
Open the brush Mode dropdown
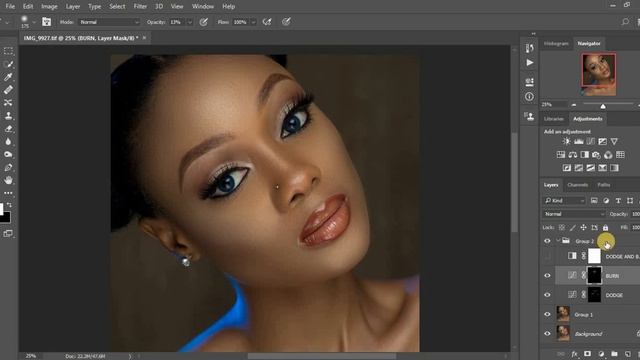[x=109, y=22]
